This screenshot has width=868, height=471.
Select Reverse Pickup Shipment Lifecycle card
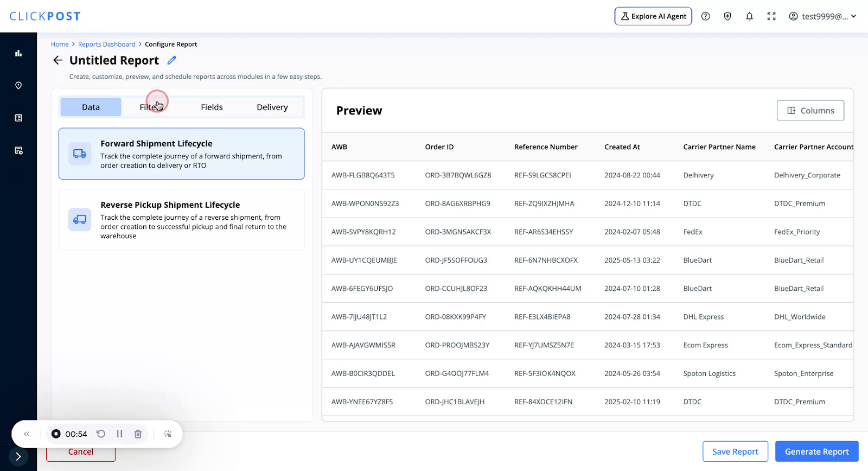tap(181, 220)
